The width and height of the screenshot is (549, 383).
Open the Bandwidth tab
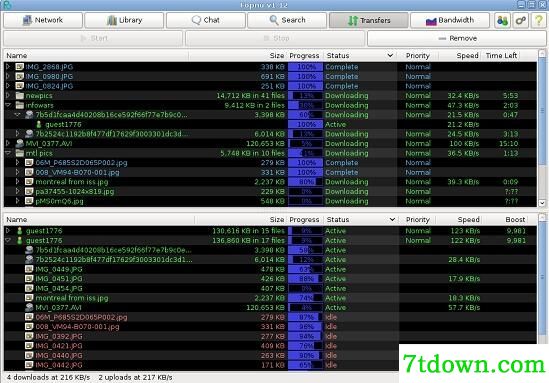(450, 20)
